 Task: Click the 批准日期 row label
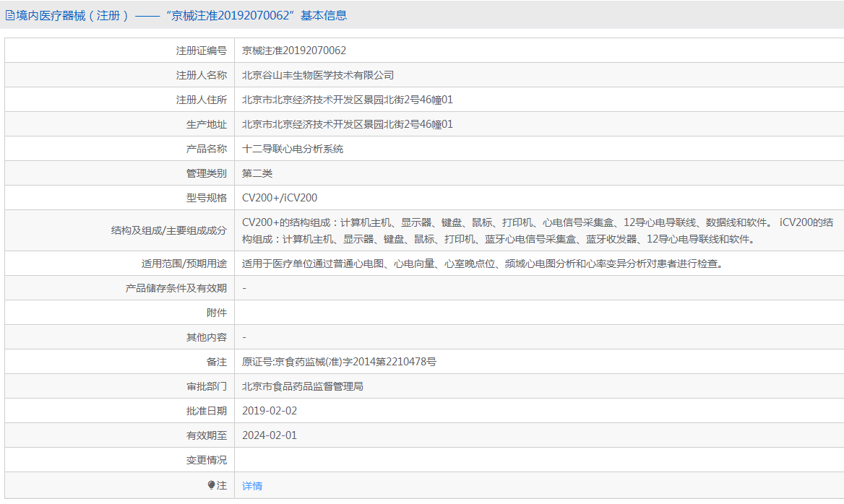click(x=207, y=411)
